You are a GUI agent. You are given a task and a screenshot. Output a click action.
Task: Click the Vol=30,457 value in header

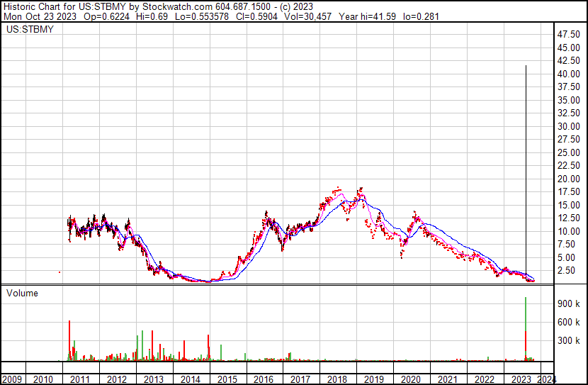(307, 16)
